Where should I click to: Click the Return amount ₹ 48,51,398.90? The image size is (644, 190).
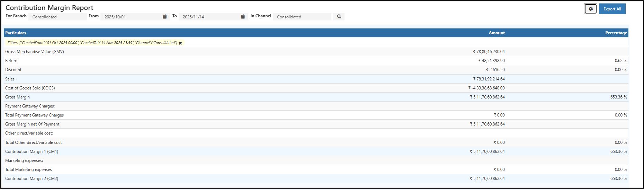coord(492,61)
